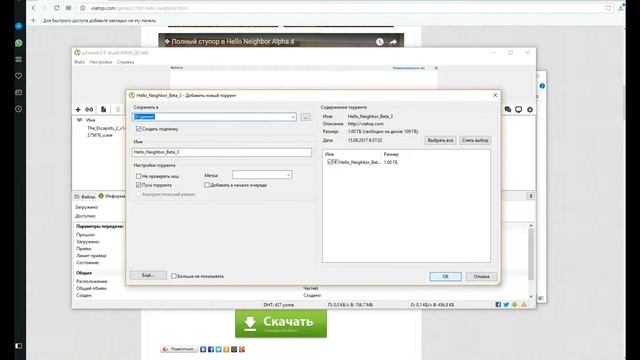The height and width of the screenshot is (360, 640).
Task: Toggle the 'Создать подпапку' checkbox
Action: [x=138, y=129]
